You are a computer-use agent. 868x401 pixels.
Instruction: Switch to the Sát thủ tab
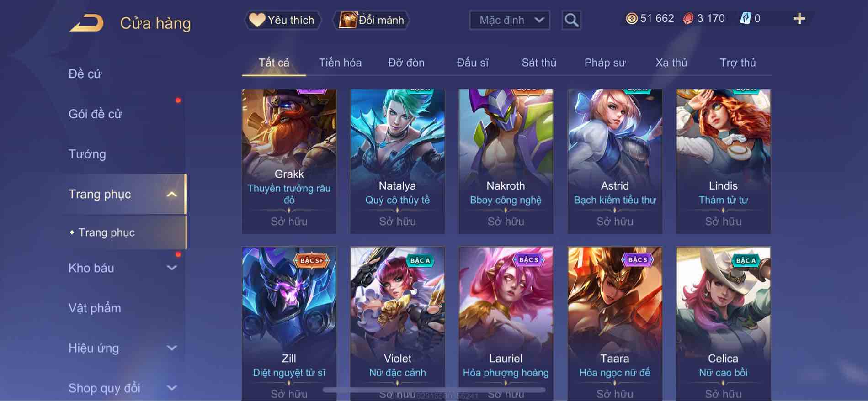point(539,63)
